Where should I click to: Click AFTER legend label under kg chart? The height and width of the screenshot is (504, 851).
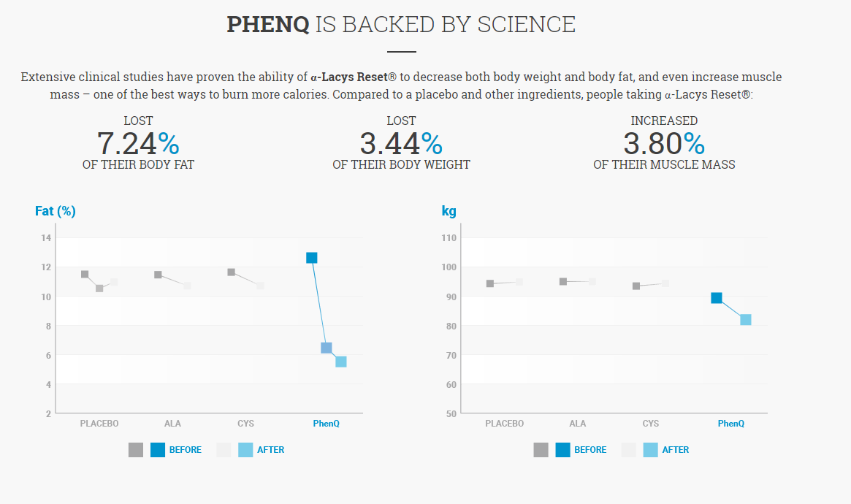pos(676,450)
